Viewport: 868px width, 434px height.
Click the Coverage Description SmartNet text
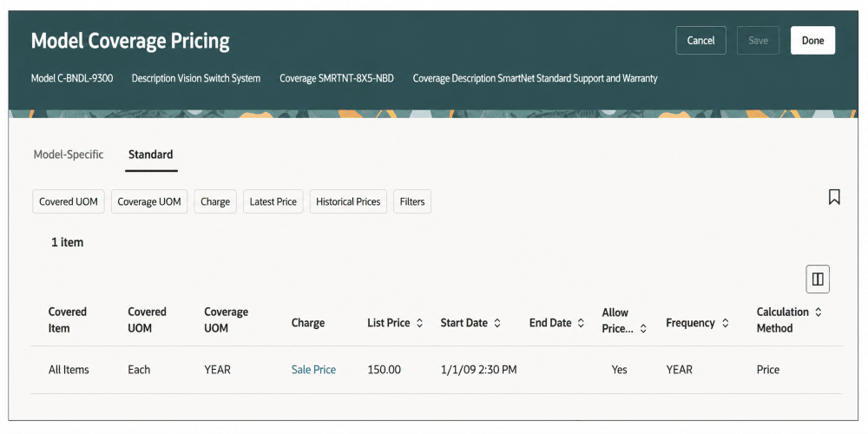point(536,79)
